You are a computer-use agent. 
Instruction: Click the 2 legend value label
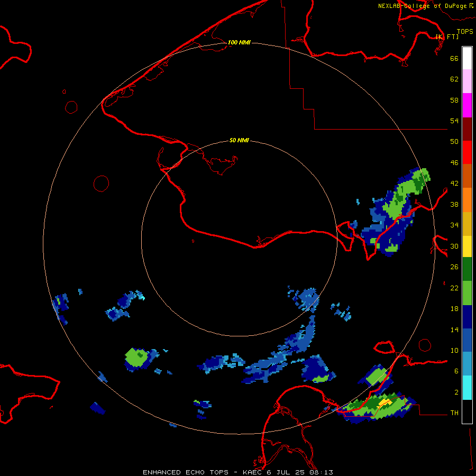point(456,392)
